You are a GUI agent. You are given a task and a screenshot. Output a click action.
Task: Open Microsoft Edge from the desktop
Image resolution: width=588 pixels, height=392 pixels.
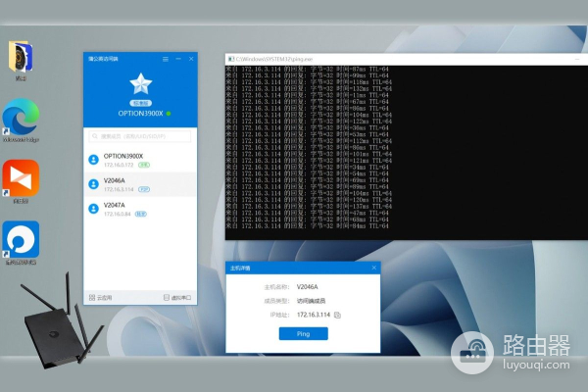tap(21, 121)
